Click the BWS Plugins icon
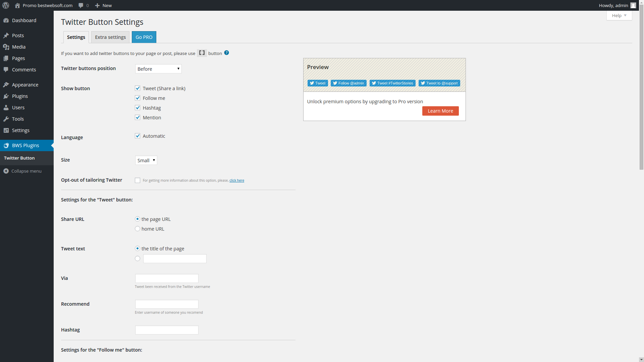 click(x=6, y=145)
